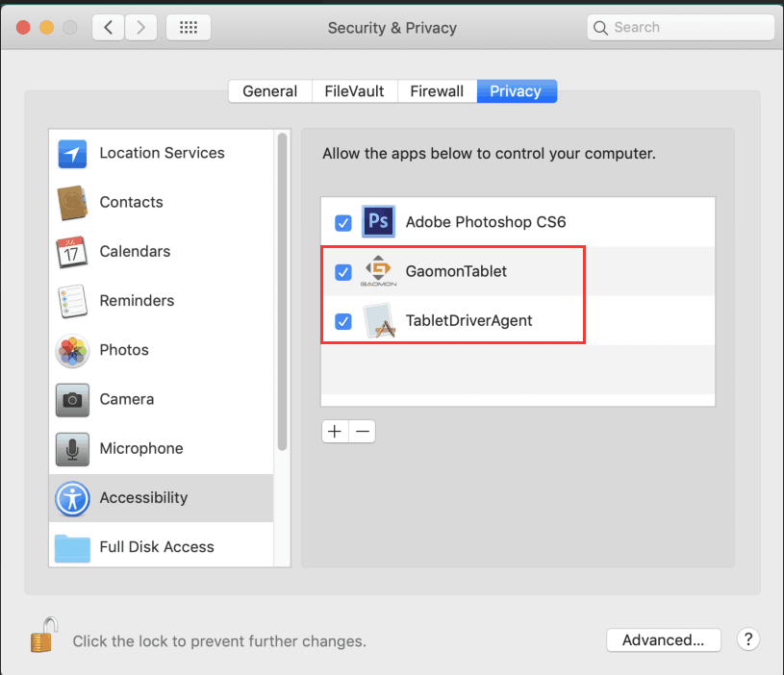Click the padlock to prevent changes
Viewport: 784px width, 675px height.
(44, 635)
